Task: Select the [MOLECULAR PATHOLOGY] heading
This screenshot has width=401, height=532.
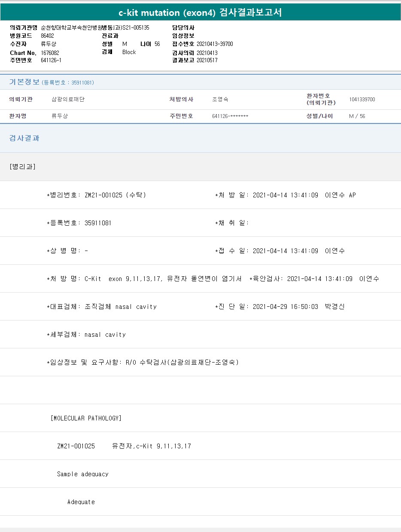Action: [86, 418]
